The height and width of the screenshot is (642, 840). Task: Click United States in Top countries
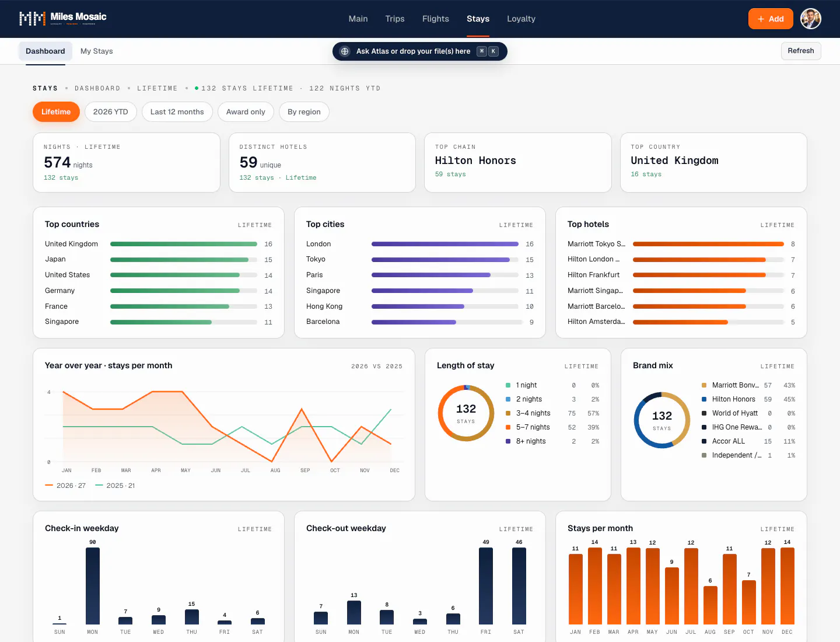(x=159, y=275)
